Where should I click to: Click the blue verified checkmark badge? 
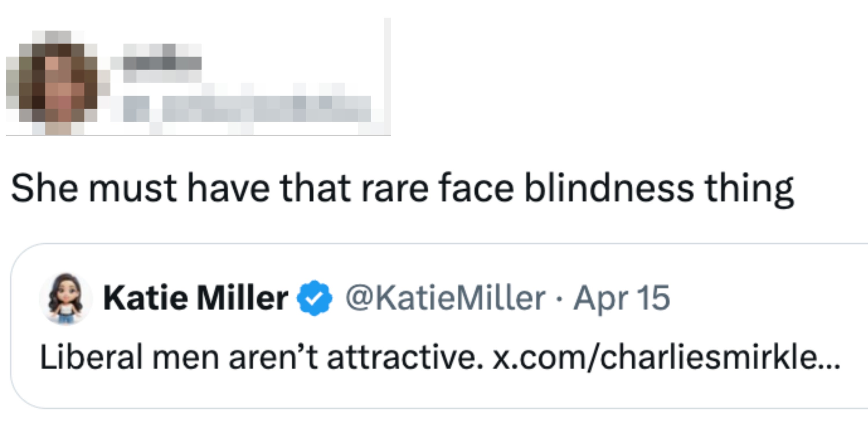coord(314,298)
